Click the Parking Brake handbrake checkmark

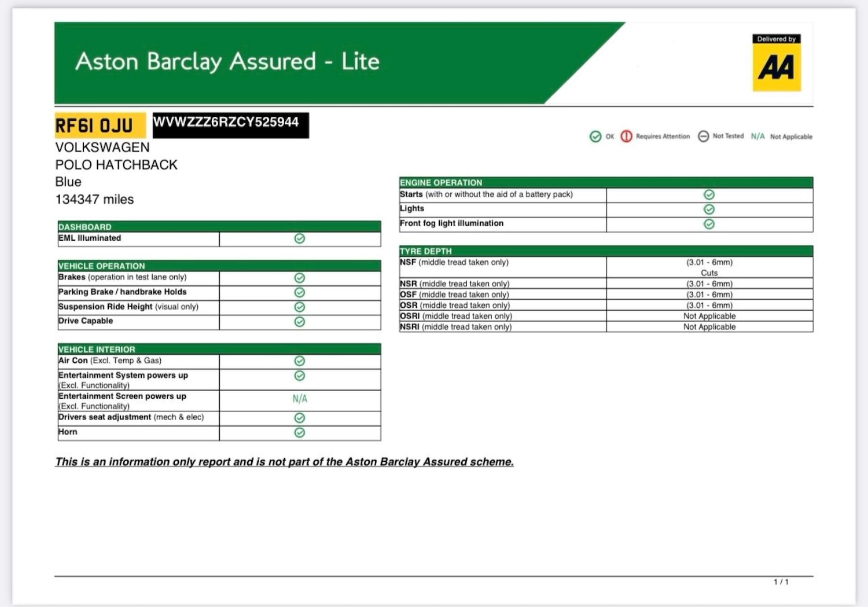click(x=300, y=292)
